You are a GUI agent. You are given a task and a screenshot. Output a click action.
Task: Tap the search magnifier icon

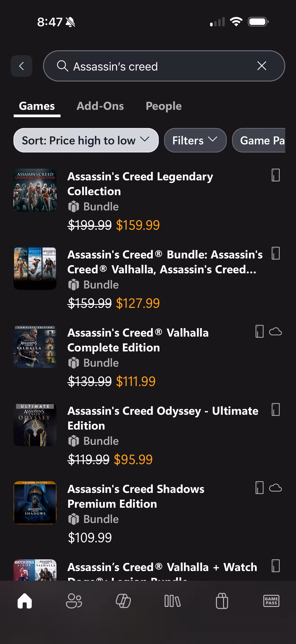tap(62, 66)
